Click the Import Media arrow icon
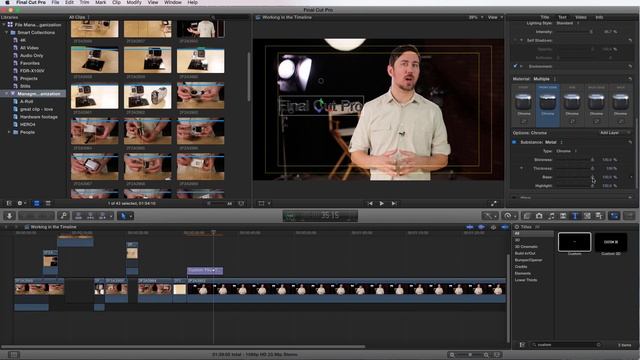The image size is (640, 360). (x=9, y=216)
